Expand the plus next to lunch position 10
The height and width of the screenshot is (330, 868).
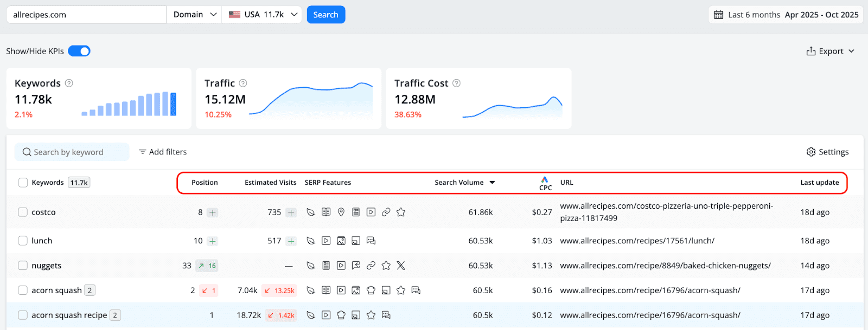coord(213,241)
